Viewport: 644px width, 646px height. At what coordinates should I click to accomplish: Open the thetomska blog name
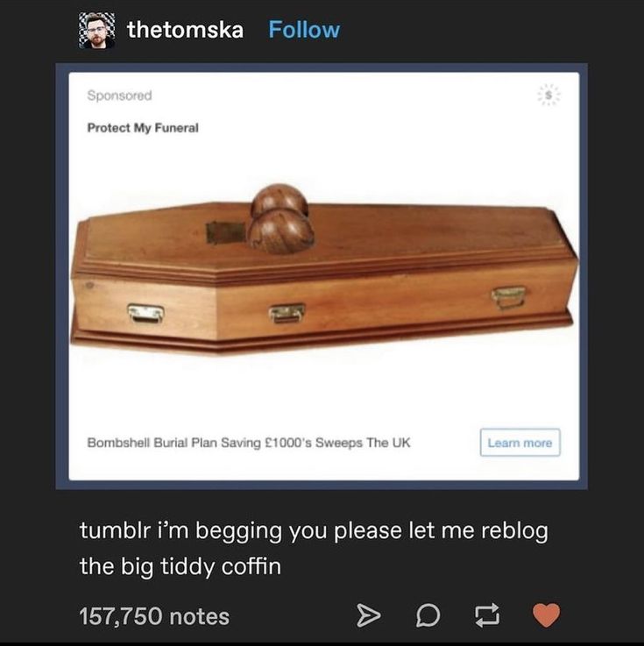click(185, 30)
